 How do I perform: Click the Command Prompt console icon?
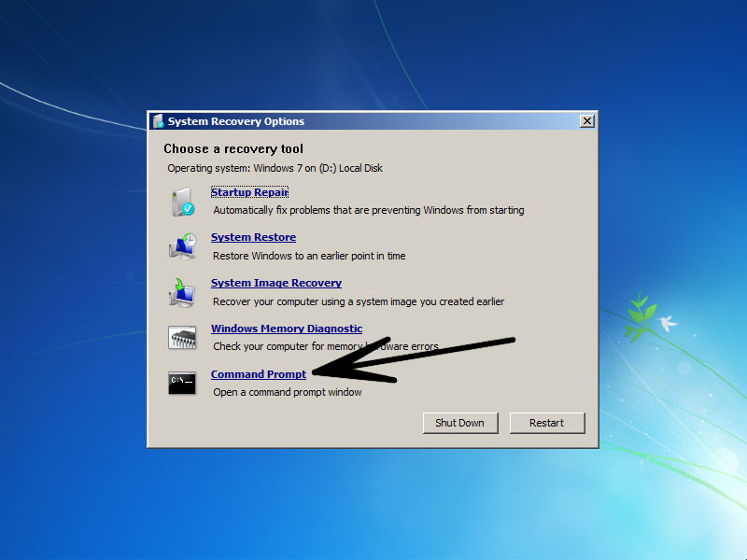click(182, 384)
